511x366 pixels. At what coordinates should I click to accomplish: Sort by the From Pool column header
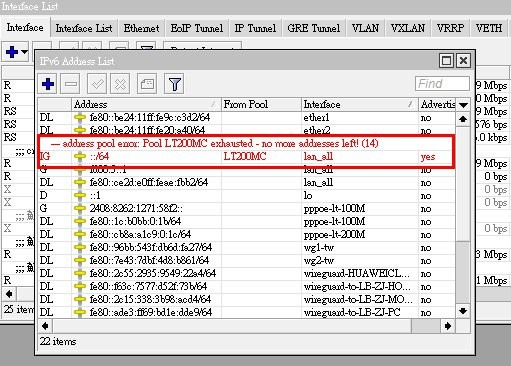click(x=261, y=104)
